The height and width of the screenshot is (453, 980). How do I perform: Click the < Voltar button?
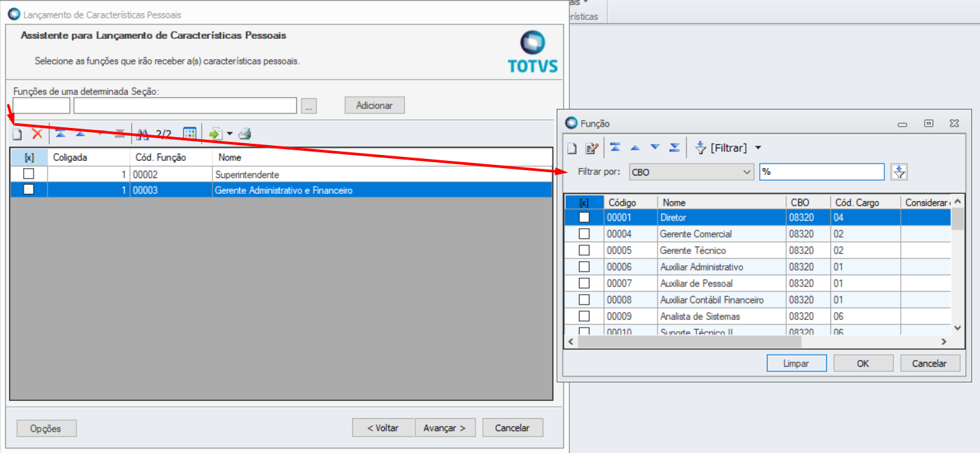coord(383,427)
